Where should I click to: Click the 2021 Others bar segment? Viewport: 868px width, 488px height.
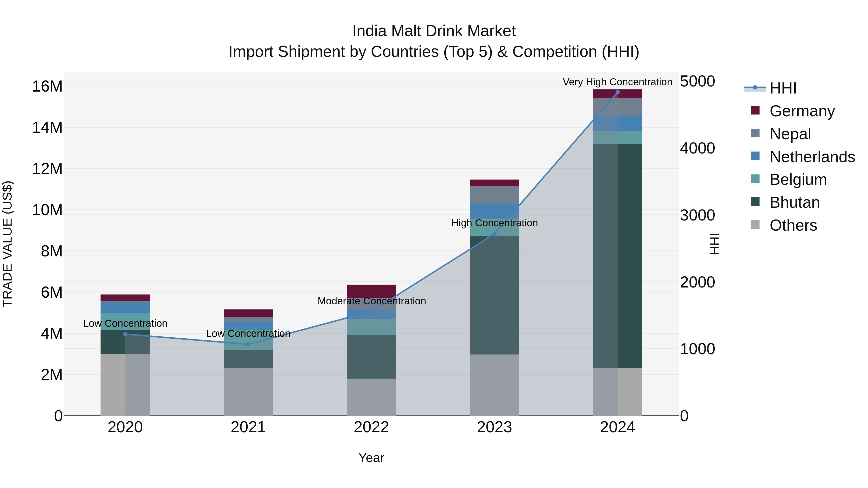[x=248, y=392]
